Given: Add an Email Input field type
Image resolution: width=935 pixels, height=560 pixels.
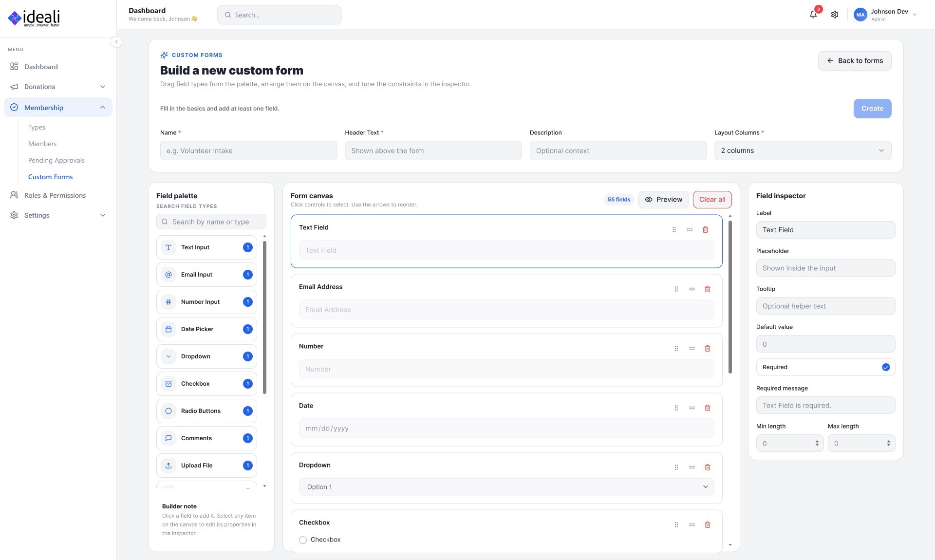Looking at the screenshot, I should [x=206, y=275].
